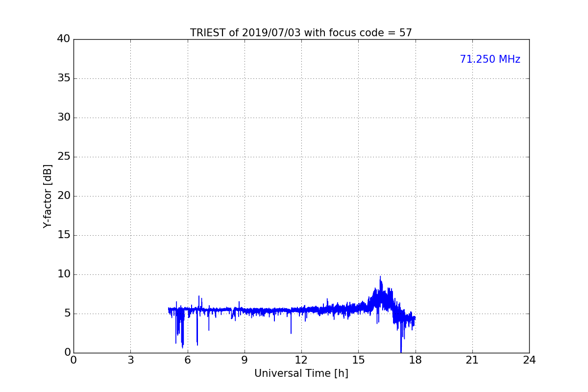The width and height of the screenshot is (588, 392).
Task: Click y-axis tick label "40"
Action: [x=64, y=39]
